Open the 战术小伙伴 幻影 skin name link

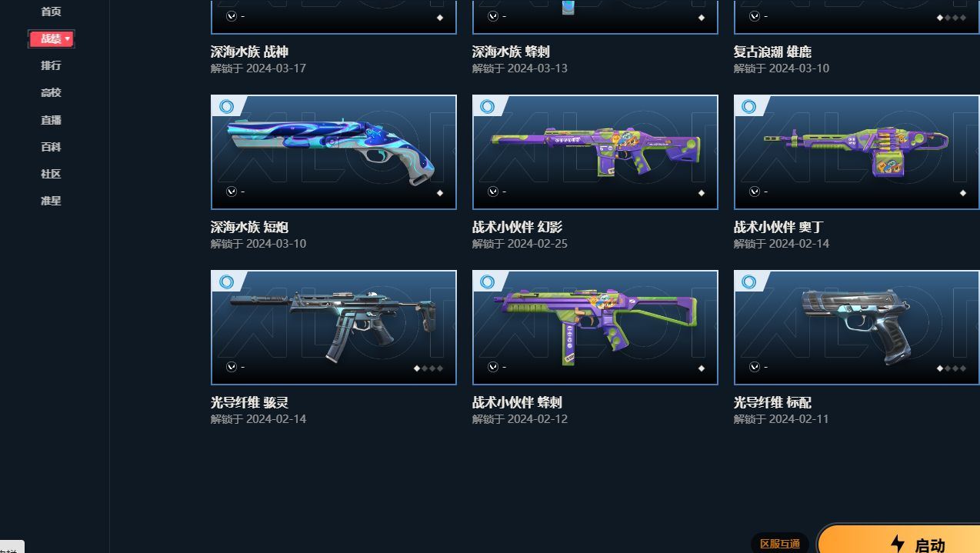coord(517,227)
